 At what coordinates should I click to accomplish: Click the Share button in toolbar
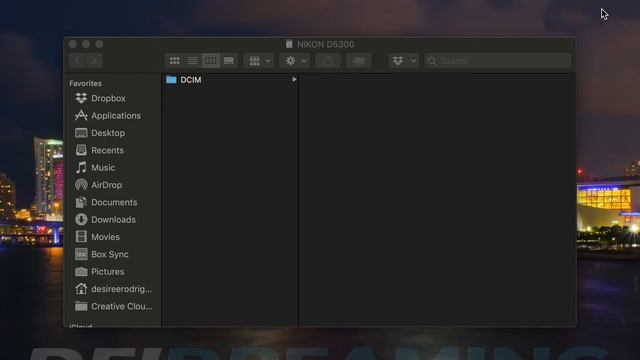pos(328,61)
